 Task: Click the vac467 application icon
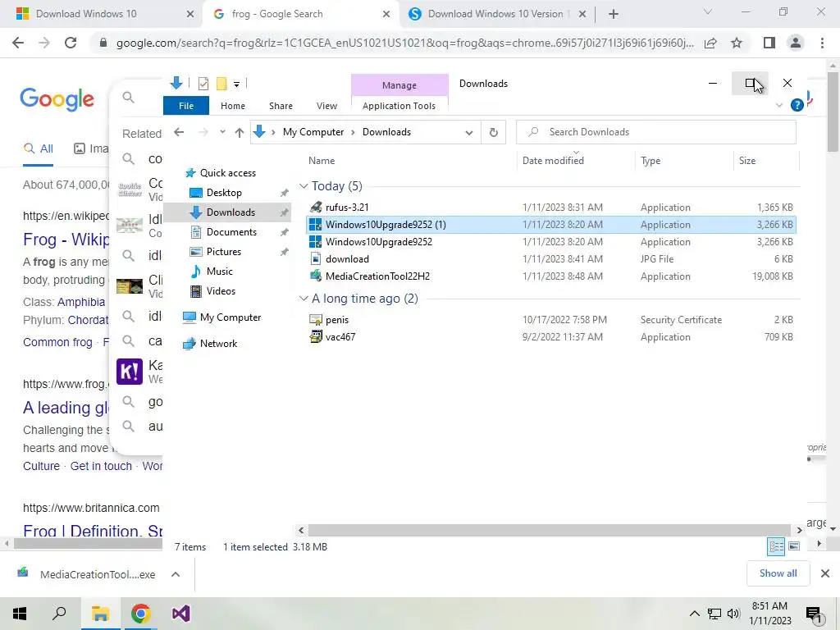click(x=316, y=337)
